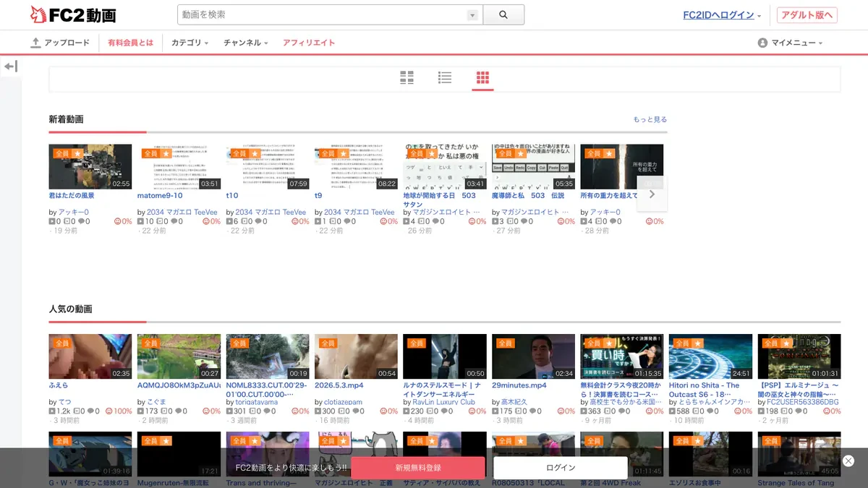The width and height of the screenshot is (868, 488).
Task: Click the 全員 badge on ふえら thumbnail
Action: (62, 343)
